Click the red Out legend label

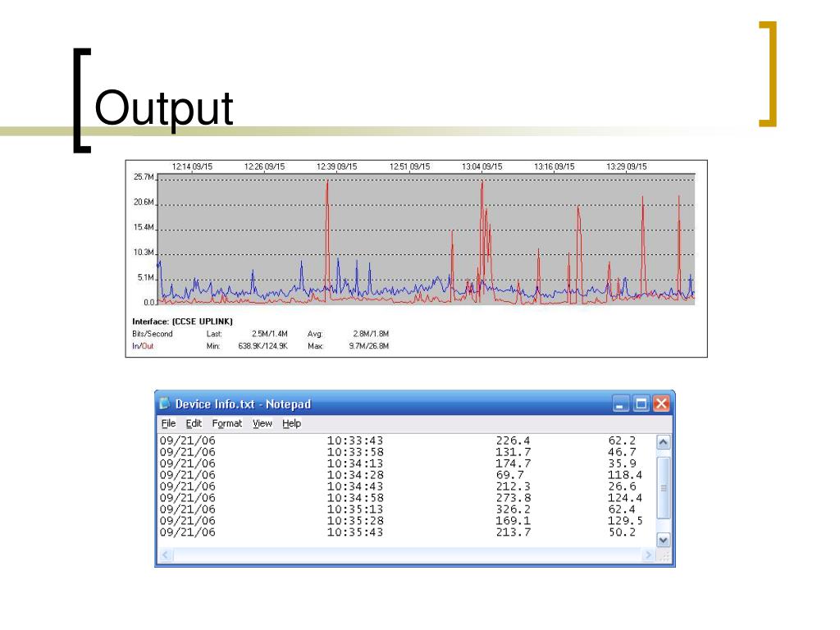[x=148, y=346]
